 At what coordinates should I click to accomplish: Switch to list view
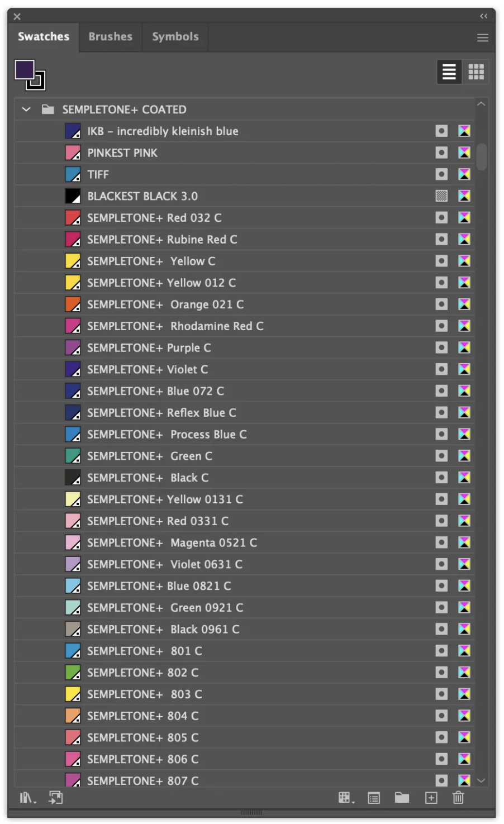click(449, 72)
